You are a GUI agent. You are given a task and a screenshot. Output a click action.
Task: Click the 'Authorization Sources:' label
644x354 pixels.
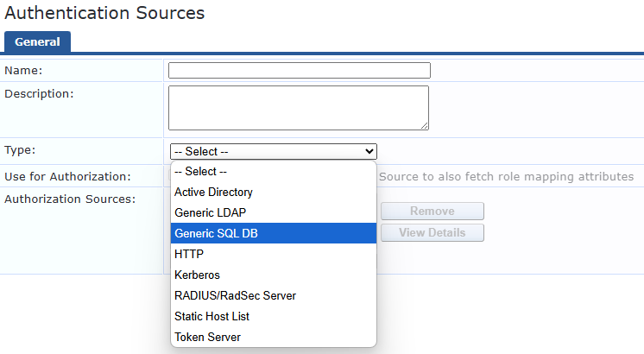pyautogui.click(x=70, y=199)
